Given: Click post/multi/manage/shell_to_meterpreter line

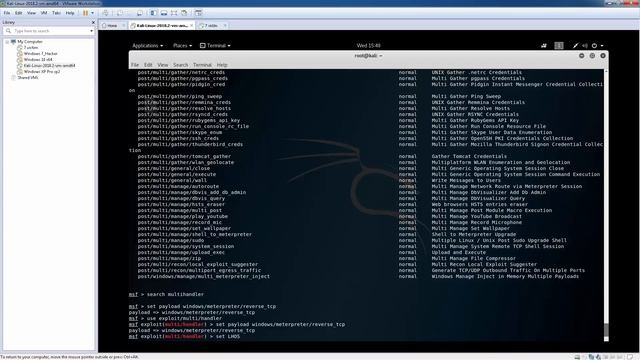Looking at the screenshot, I should tap(195, 234).
